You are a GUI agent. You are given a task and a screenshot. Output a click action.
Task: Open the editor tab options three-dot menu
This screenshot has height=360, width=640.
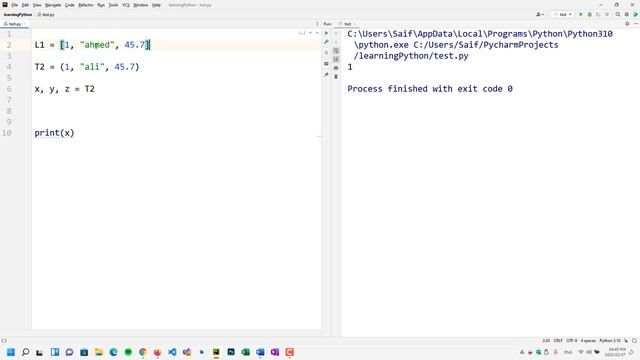click(317, 24)
